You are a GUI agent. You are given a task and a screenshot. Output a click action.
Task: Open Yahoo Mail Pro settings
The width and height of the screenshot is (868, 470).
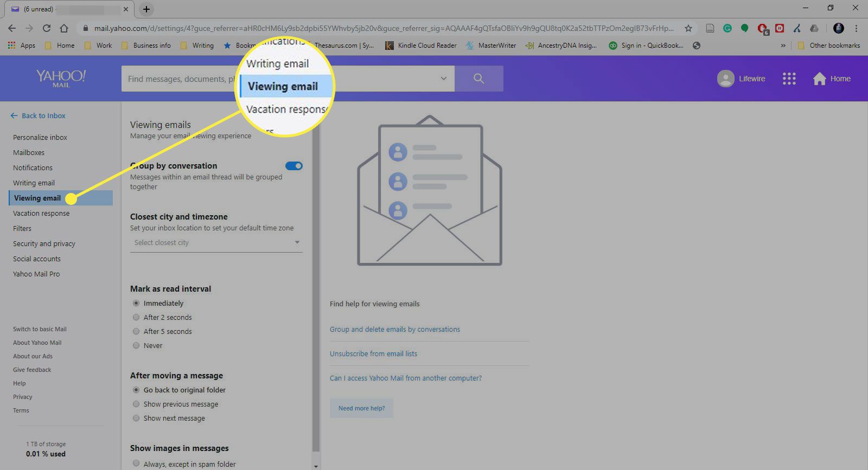tap(36, 274)
